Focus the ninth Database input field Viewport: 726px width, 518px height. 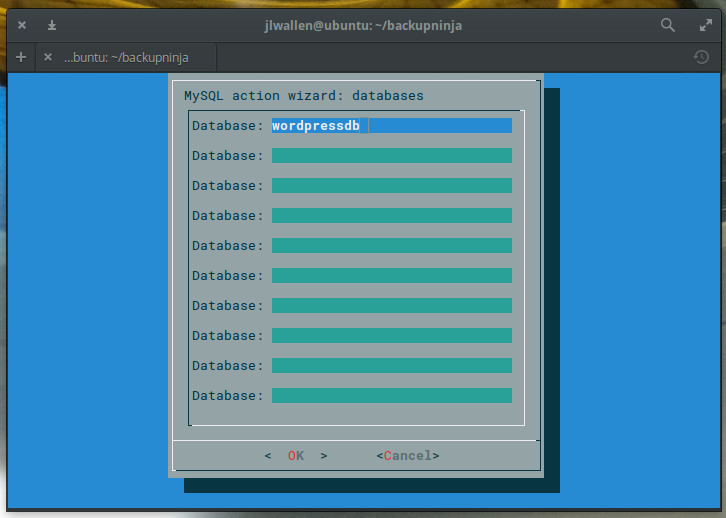tap(391, 366)
